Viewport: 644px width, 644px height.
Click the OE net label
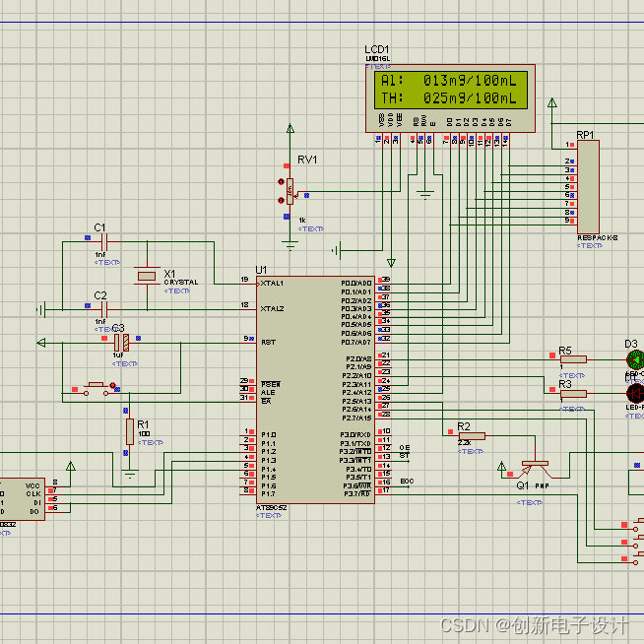[405, 448]
